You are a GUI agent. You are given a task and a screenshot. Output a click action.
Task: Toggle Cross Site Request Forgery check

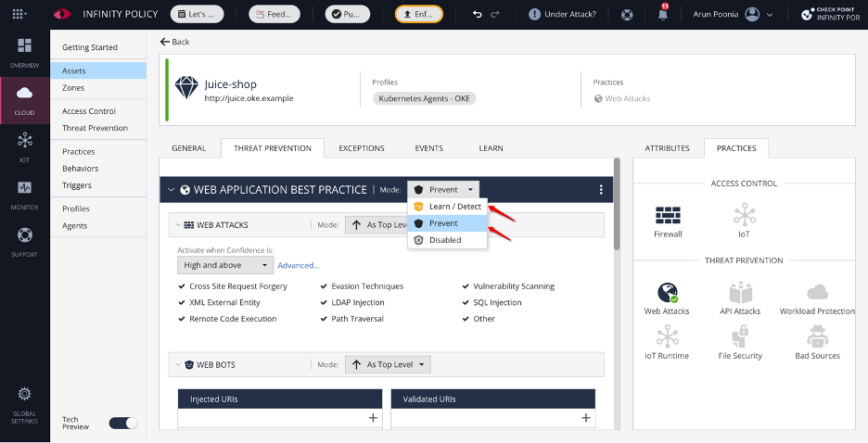(x=182, y=286)
